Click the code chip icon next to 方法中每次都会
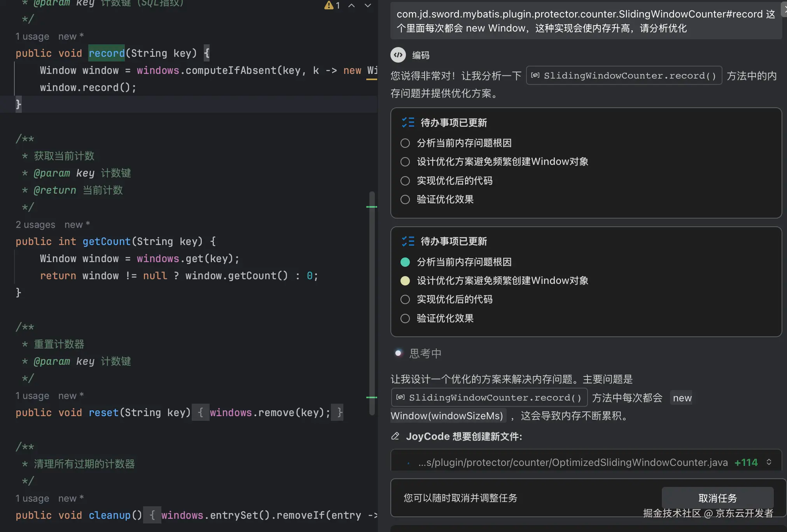This screenshot has height=532, width=787. click(x=400, y=397)
